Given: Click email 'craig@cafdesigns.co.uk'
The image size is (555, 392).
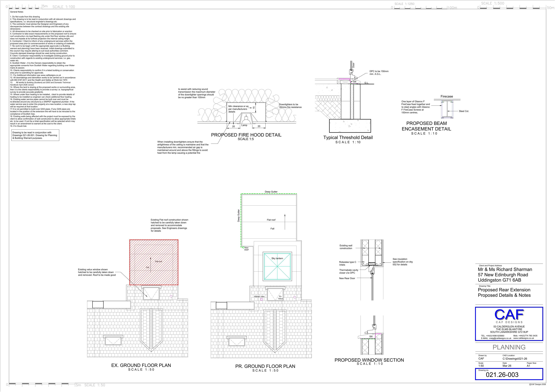Looking at the screenshot, I should [500, 338].
